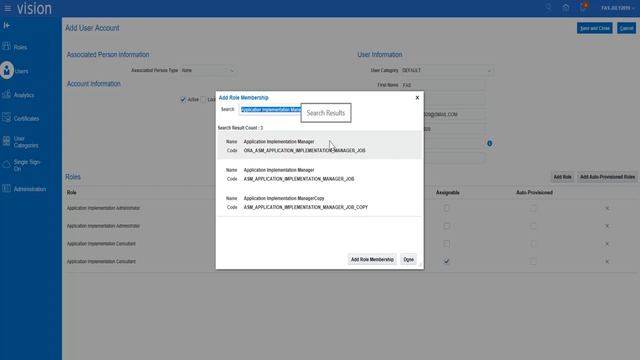Open the notifications bell
The image size is (640, 360).
(584, 7)
